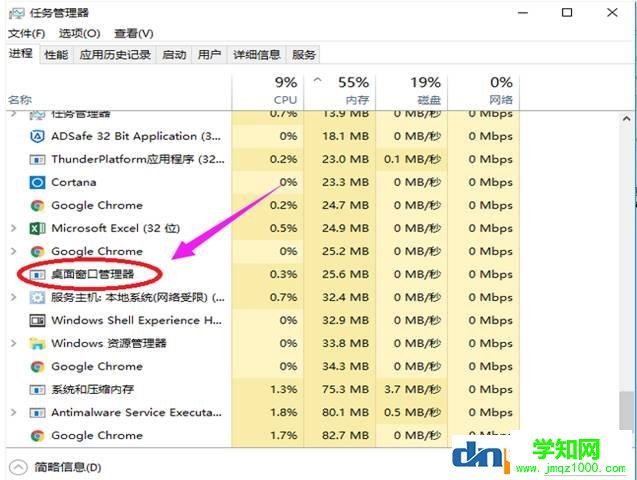Select Windows 资源管理器 process name
Screen dimensions: 637x480
click(109, 344)
